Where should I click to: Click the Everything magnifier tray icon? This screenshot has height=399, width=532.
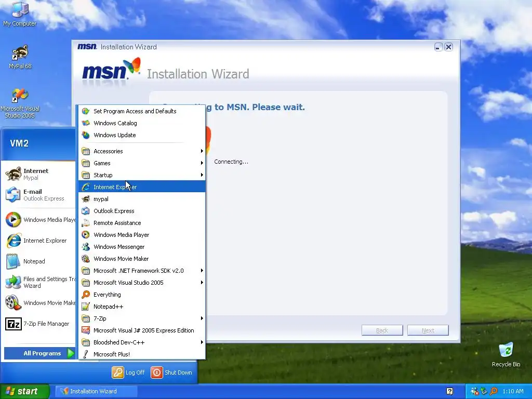pos(494,391)
